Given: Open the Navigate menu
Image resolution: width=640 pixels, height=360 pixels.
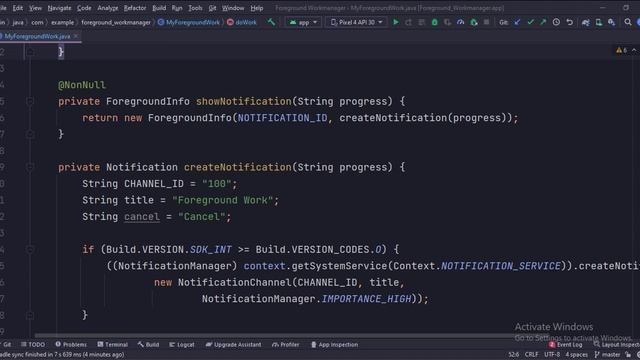Looking at the screenshot, I should click(59, 8).
